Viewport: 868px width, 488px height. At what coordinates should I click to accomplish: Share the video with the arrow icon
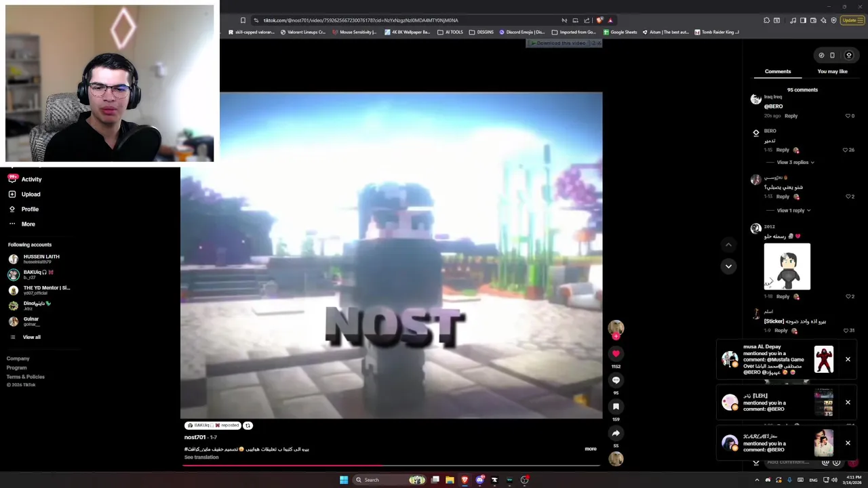point(616,433)
